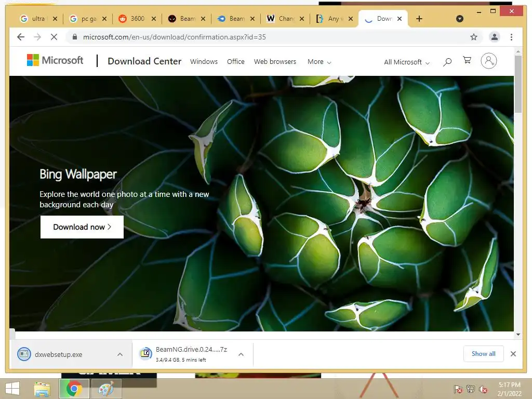Click the volume tray icon
Image resolution: width=532 pixels, height=399 pixels.
(483, 389)
